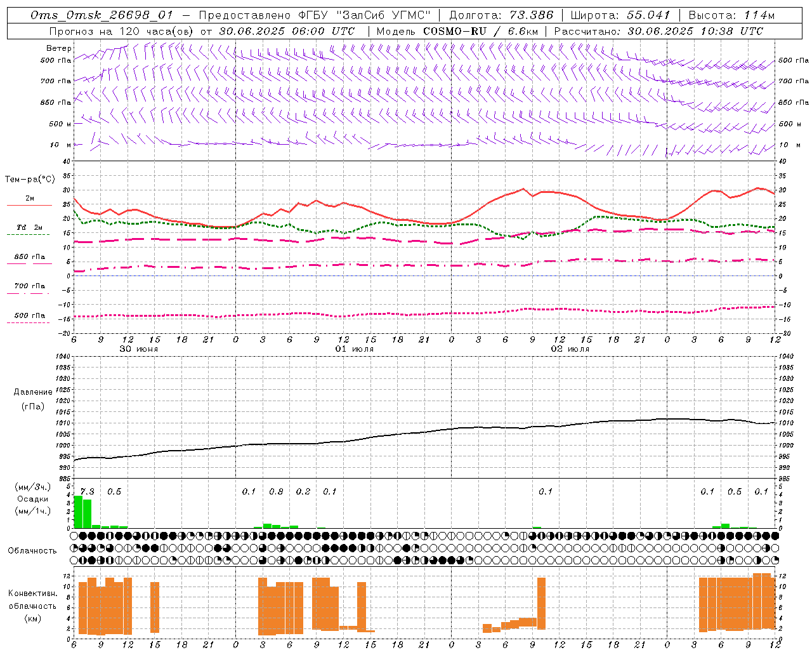Image resolution: width=812 pixels, height=650 pixels.
Task: Click the solid red 2м legend line
Action: (29, 205)
